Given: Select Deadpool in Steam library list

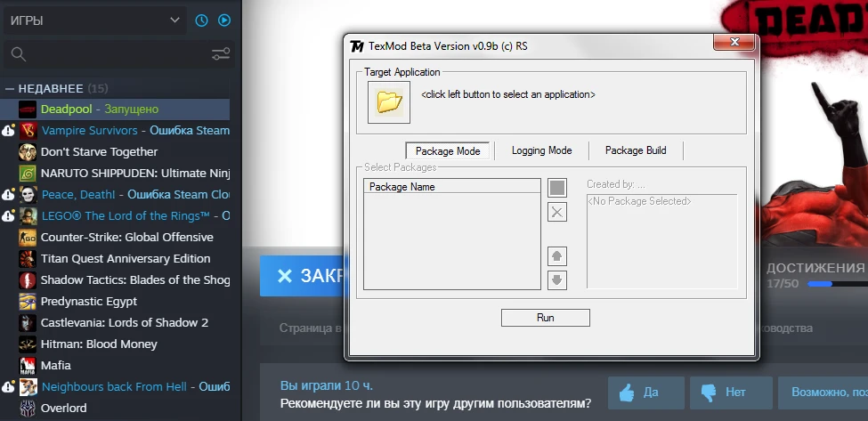Looking at the screenshot, I should (x=115, y=109).
